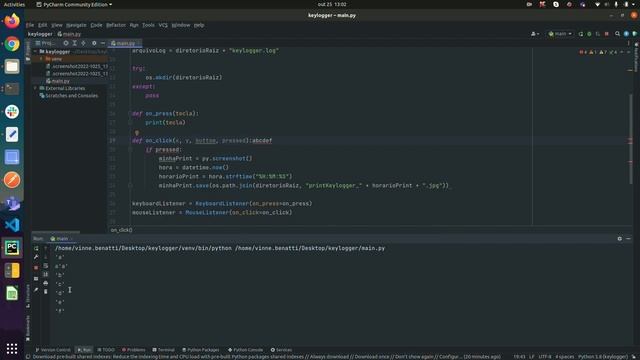Open Project panel gear options
The height and width of the screenshot is (360, 640).
click(94, 43)
